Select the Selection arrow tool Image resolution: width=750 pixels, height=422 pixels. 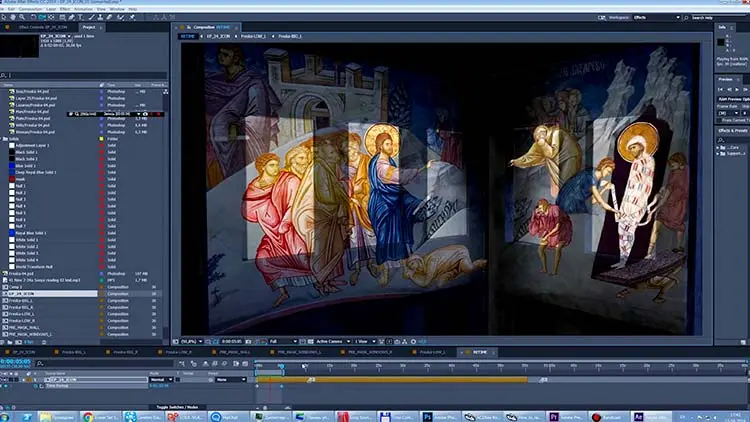(x=4, y=17)
